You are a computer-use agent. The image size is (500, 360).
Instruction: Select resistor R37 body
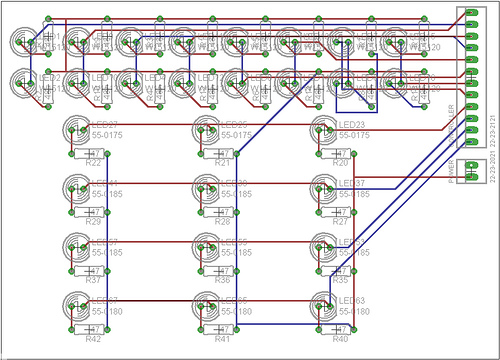[89, 271]
